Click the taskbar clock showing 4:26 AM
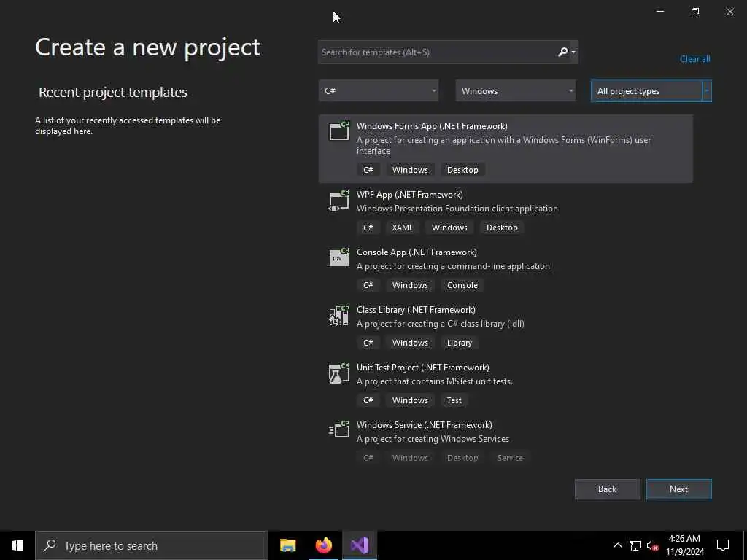 (x=684, y=545)
